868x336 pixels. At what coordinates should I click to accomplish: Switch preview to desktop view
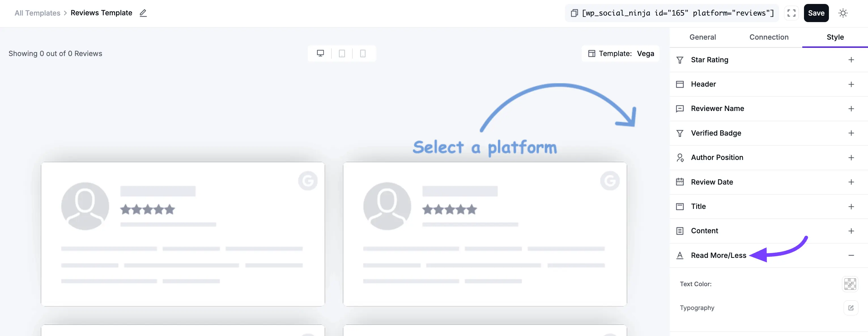320,53
